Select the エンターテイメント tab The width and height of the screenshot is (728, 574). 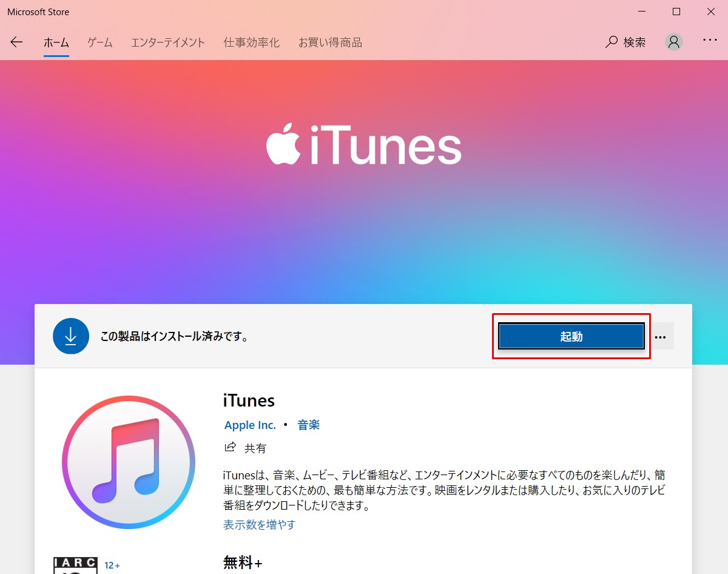point(168,42)
